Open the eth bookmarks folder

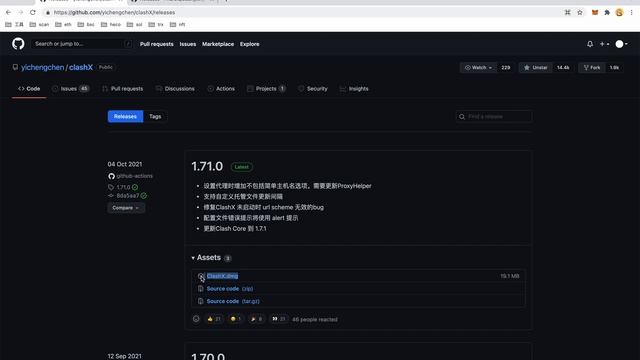click(63, 24)
